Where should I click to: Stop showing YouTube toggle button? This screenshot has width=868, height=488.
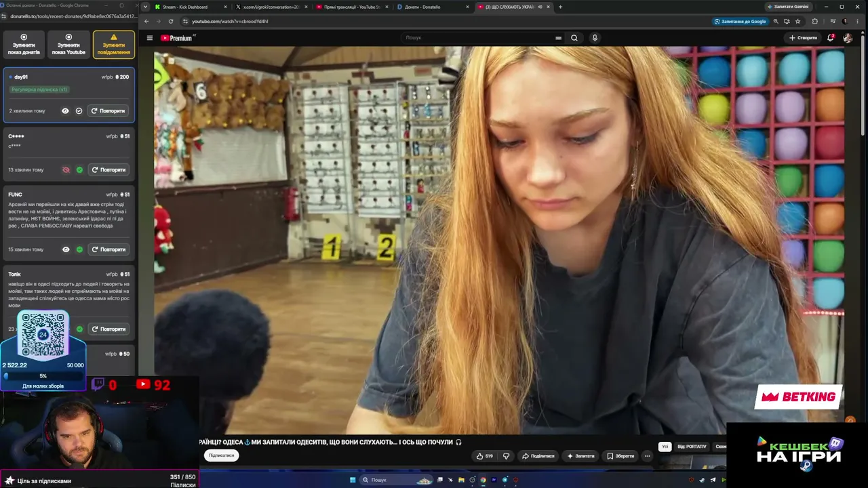pos(68,45)
